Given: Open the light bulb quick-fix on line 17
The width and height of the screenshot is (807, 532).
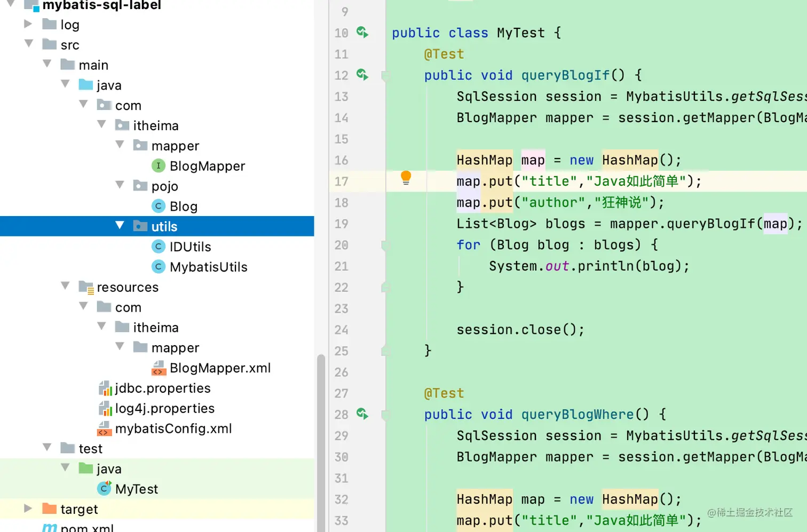Looking at the screenshot, I should (x=406, y=178).
